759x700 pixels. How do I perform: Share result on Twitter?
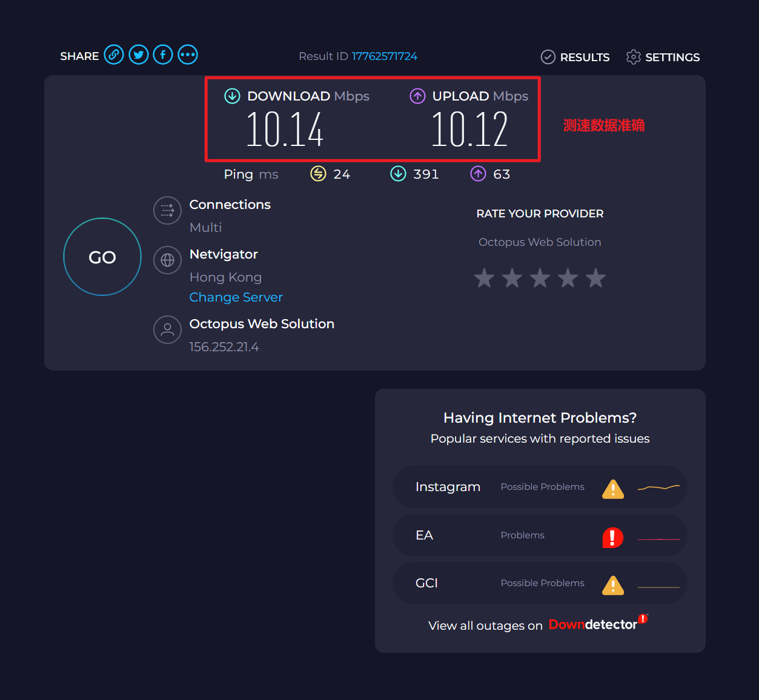139,55
